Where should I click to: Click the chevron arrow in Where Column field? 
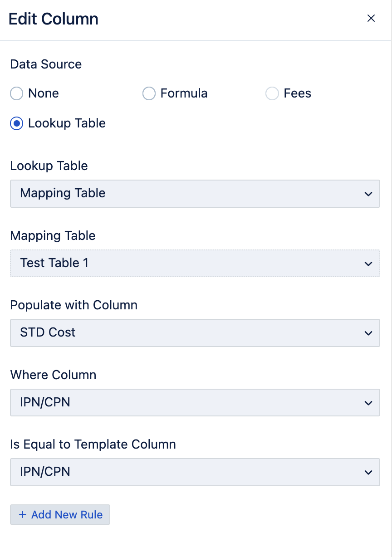pos(368,403)
